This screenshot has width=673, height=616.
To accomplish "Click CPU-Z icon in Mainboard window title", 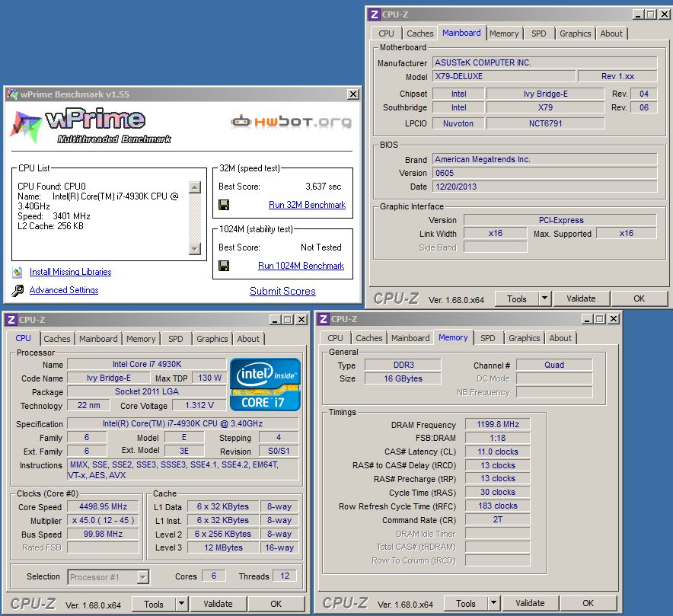I will pos(374,14).
